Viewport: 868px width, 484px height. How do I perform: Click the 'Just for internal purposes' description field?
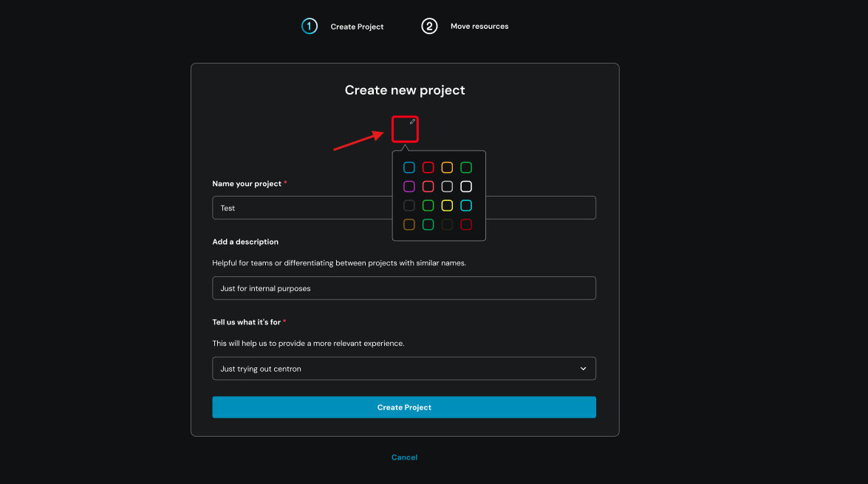(403, 288)
